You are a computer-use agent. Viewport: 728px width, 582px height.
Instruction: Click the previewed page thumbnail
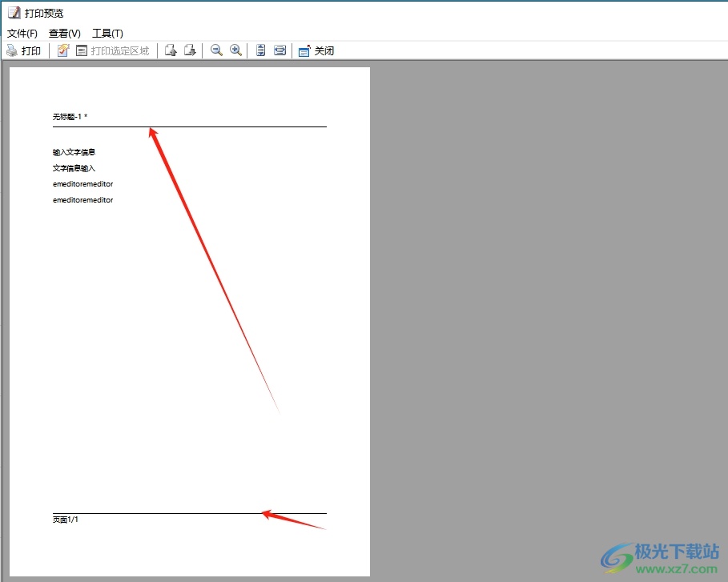(x=190, y=322)
